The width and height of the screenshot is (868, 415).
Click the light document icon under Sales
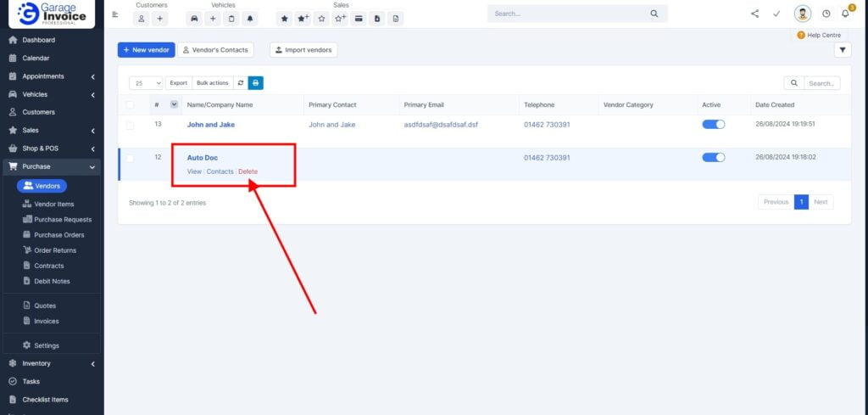[395, 19]
